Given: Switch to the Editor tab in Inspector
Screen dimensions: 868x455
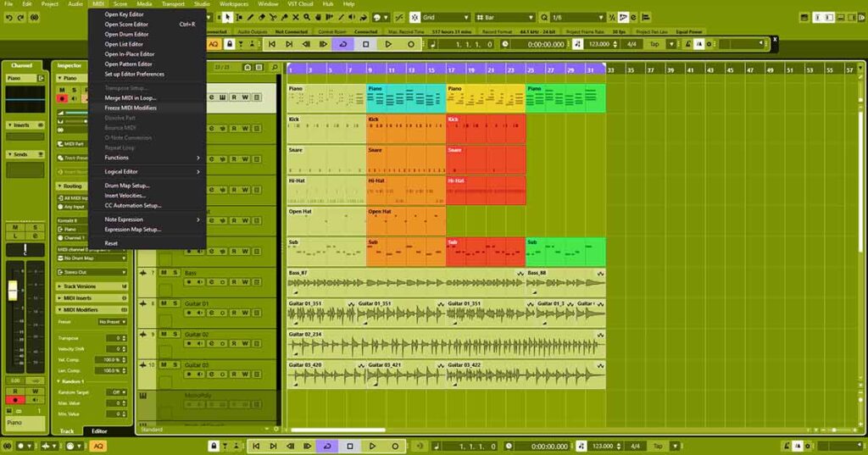Looking at the screenshot, I should point(99,430).
